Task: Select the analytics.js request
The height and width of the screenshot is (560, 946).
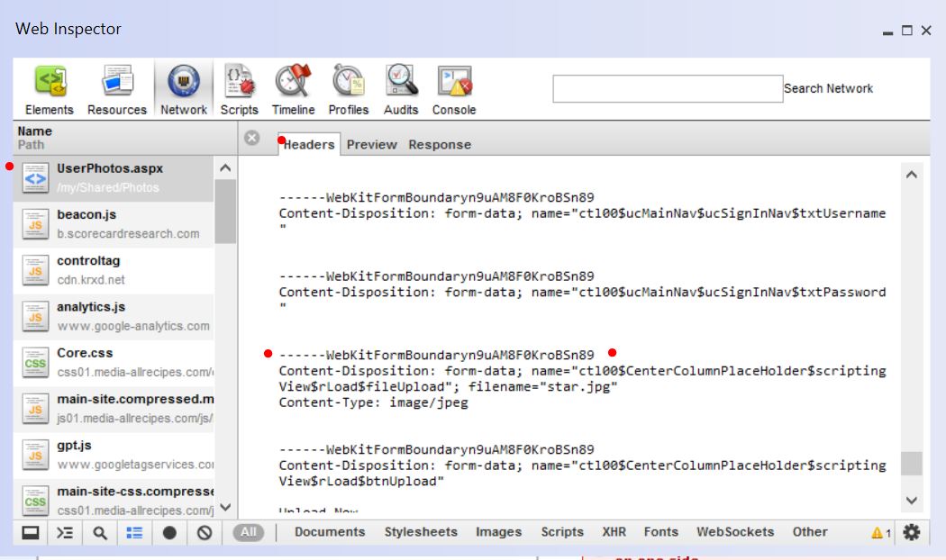Action: pos(114,317)
